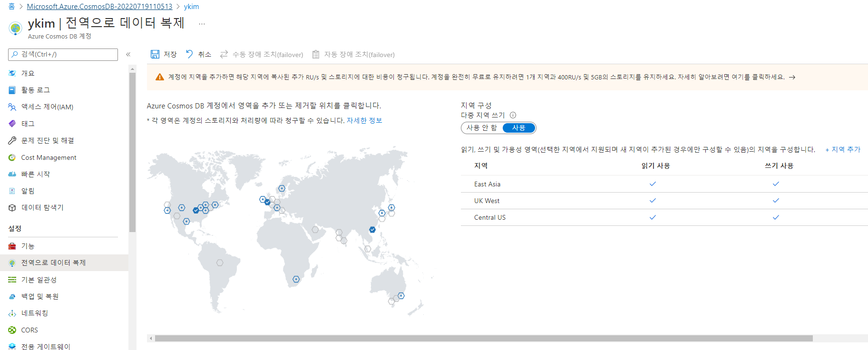The height and width of the screenshot is (350, 868).
Task: Toggle East Asia write enabled checkmark
Action: pos(776,184)
